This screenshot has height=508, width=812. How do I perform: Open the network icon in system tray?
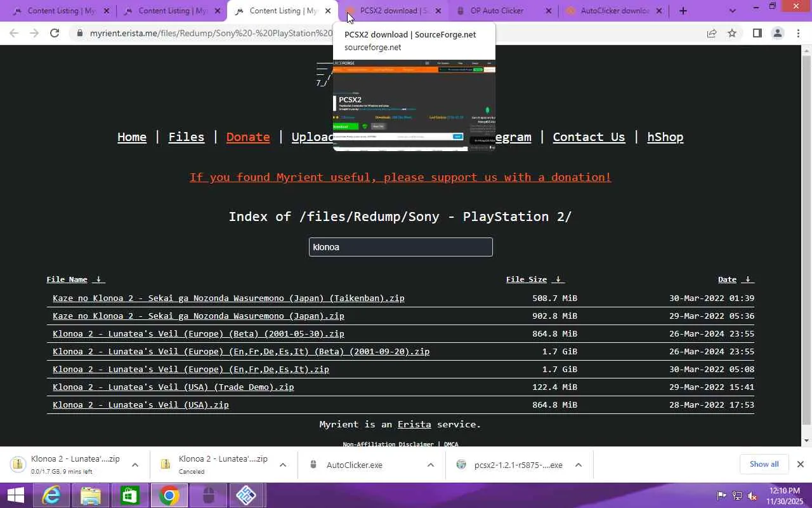737,495
